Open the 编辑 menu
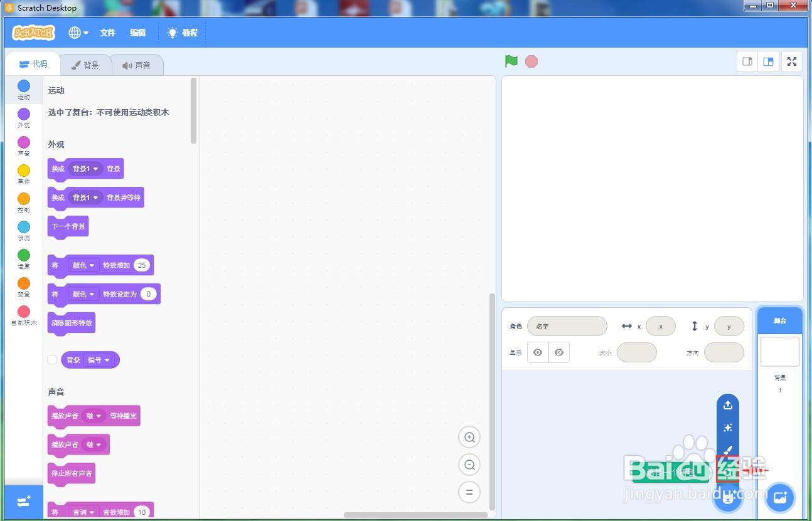This screenshot has width=812, height=521. [138, 33]
